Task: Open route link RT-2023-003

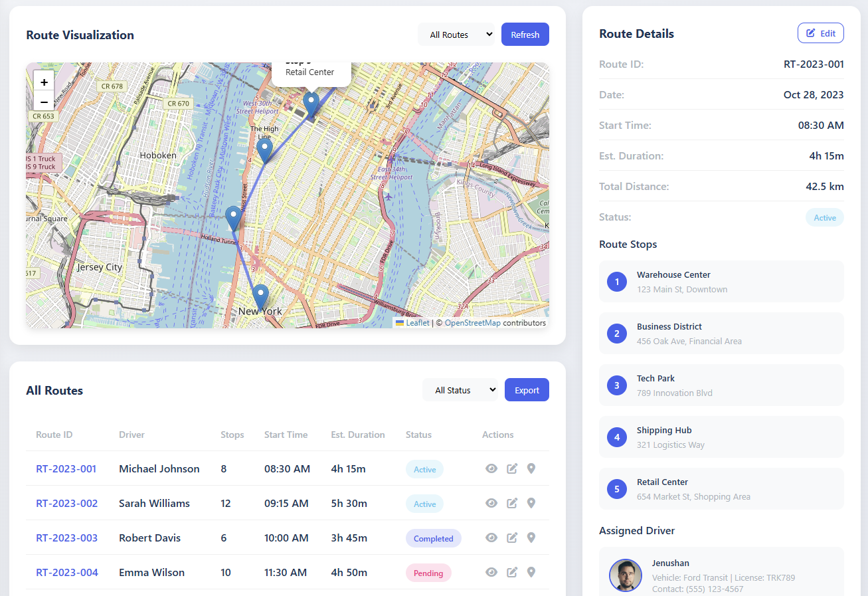Action: (x=66, y=538)
